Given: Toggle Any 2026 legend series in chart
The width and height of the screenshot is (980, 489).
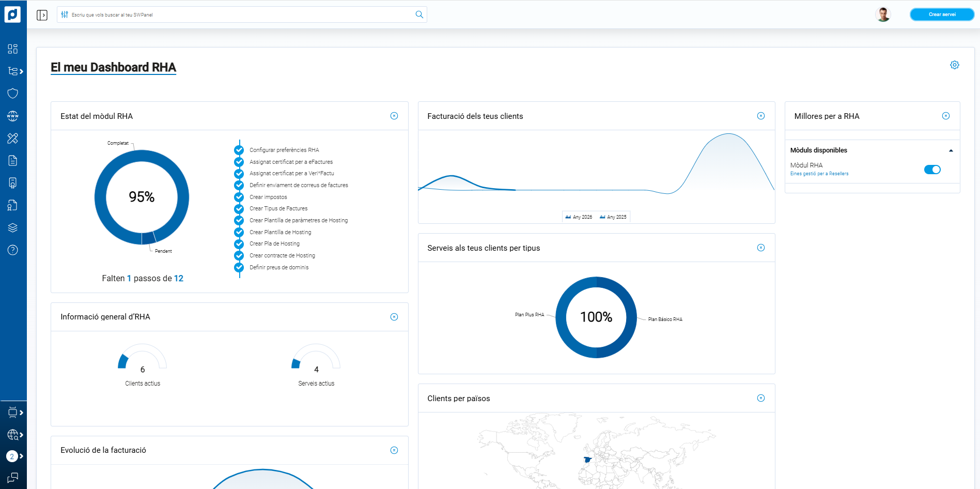Looking at the screenshot, I should click(579, 217).
